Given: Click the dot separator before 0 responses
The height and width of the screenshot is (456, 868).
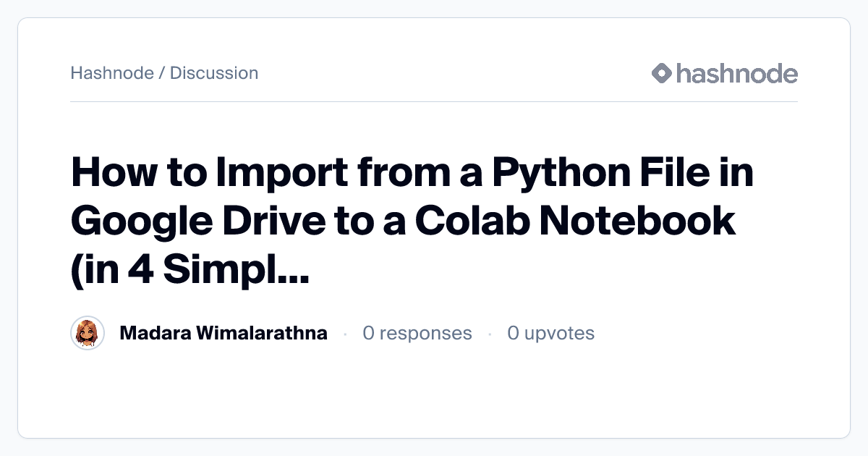Looking at the screenshot, I should point(345,334).
